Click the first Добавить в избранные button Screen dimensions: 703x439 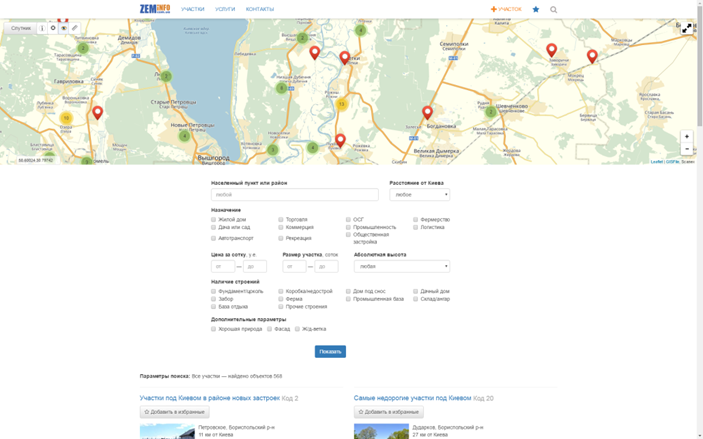point(174,412)
